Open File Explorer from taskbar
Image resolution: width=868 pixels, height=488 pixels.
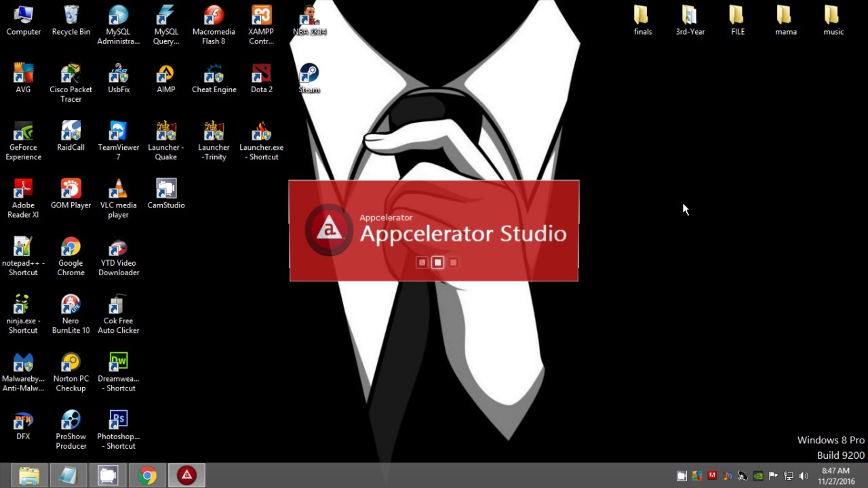pyautogui.click(x=29, y=475)
